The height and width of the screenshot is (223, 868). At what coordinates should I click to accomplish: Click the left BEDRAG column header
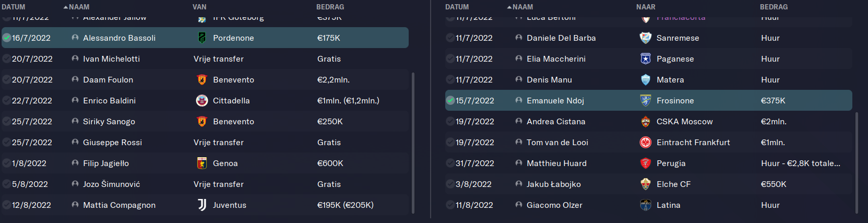(330, 7)
